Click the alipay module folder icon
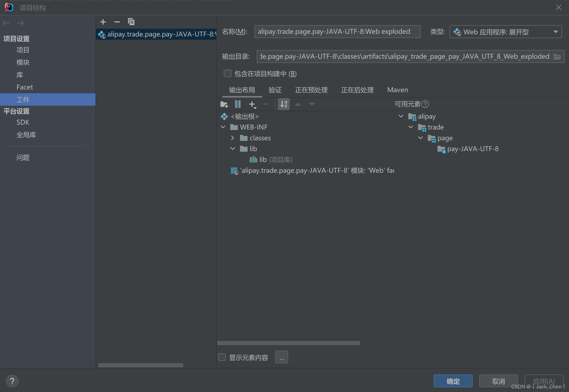The width and height of the screenshot is (569, 392). tap(412, 117)
